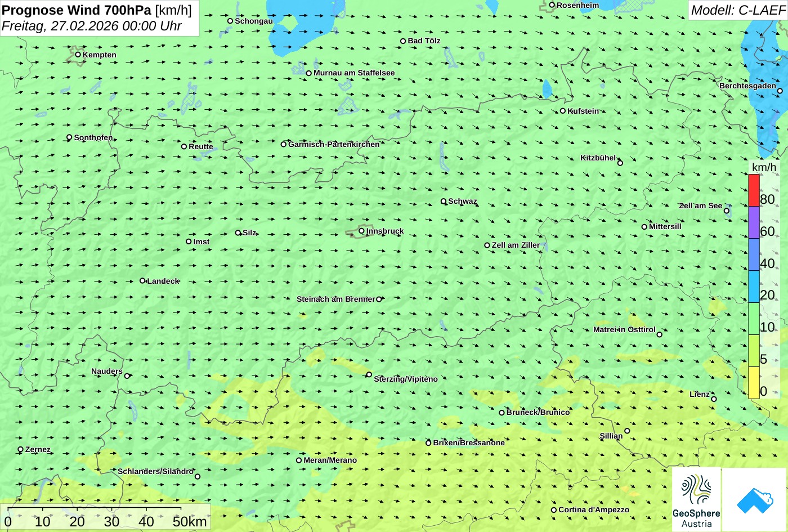Click the Schongau marker circle

[230, 21]
